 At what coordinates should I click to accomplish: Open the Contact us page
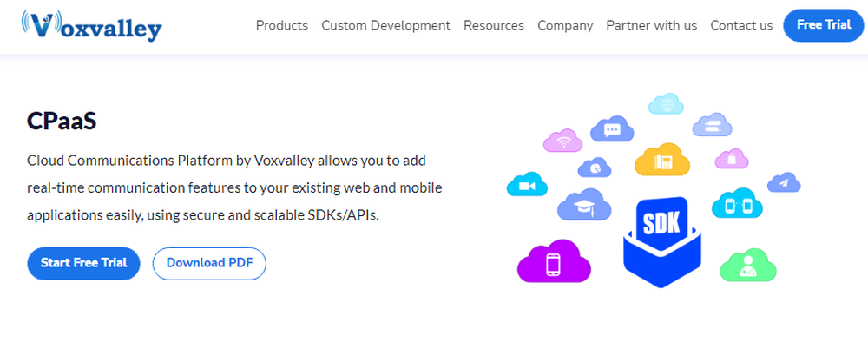[741, 25]
